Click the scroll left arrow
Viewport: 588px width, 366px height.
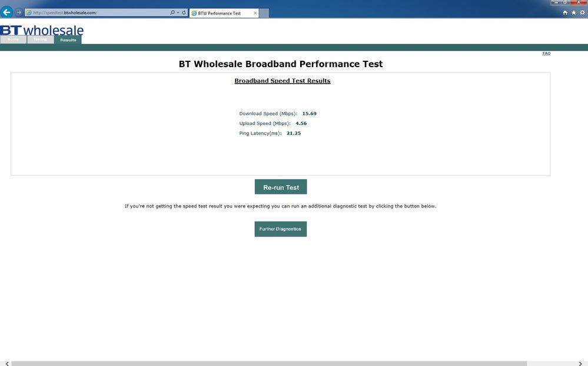point(6,364)
